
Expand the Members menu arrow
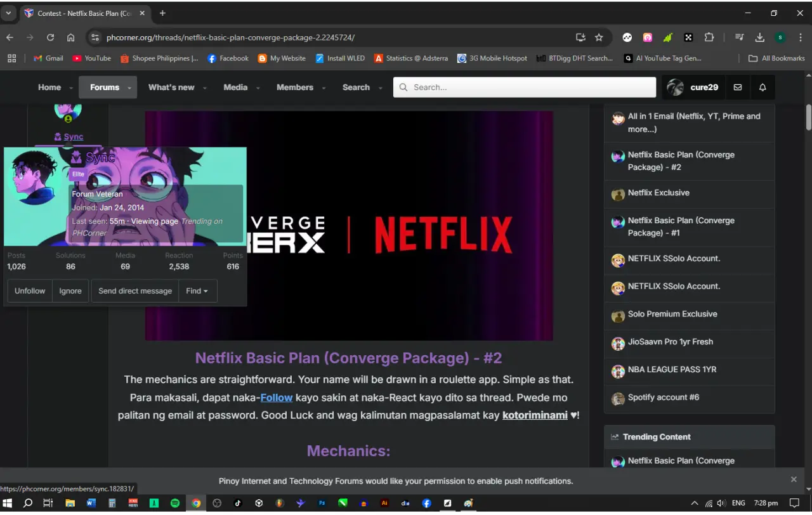pos(324,88)
